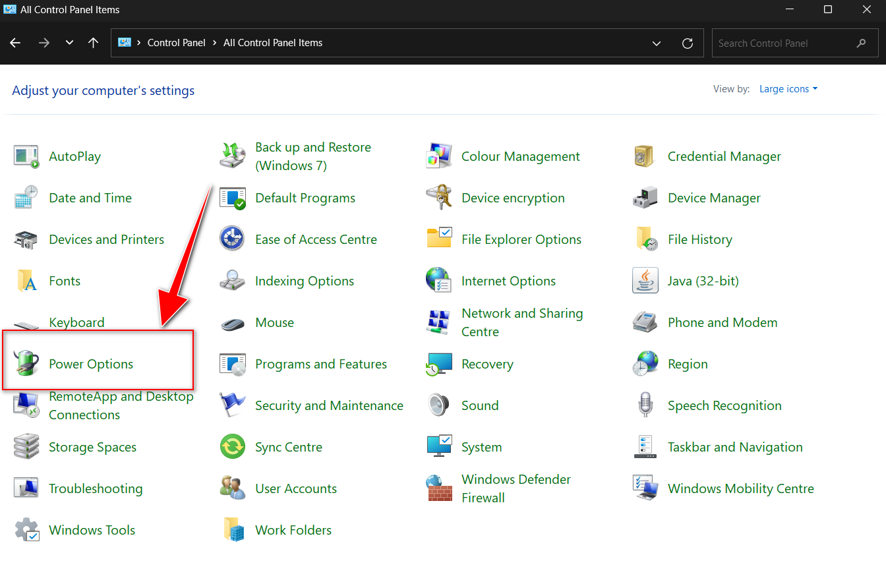The image size is (886, 588).
Task: Open the Internet Options globe icon
Action: pyautogui.click(x=439, y=281)
